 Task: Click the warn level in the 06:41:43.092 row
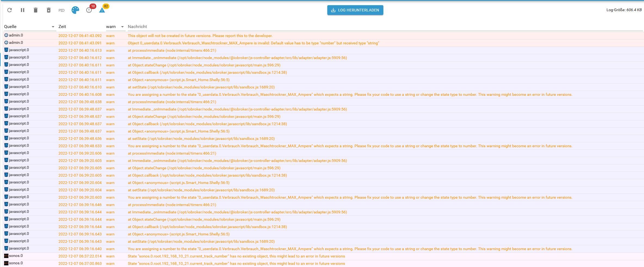point(110,36)
